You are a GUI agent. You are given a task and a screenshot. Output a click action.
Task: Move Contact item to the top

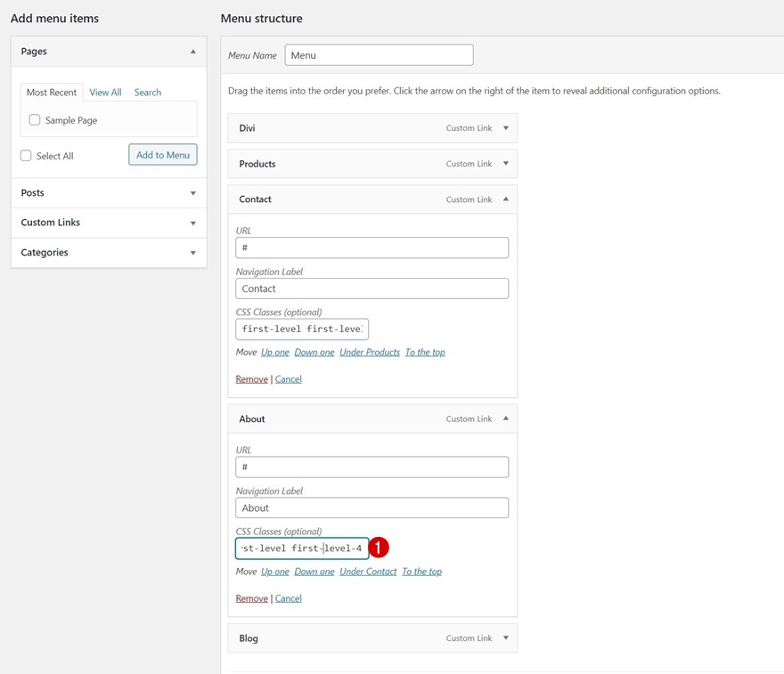[x=425, y=353]
